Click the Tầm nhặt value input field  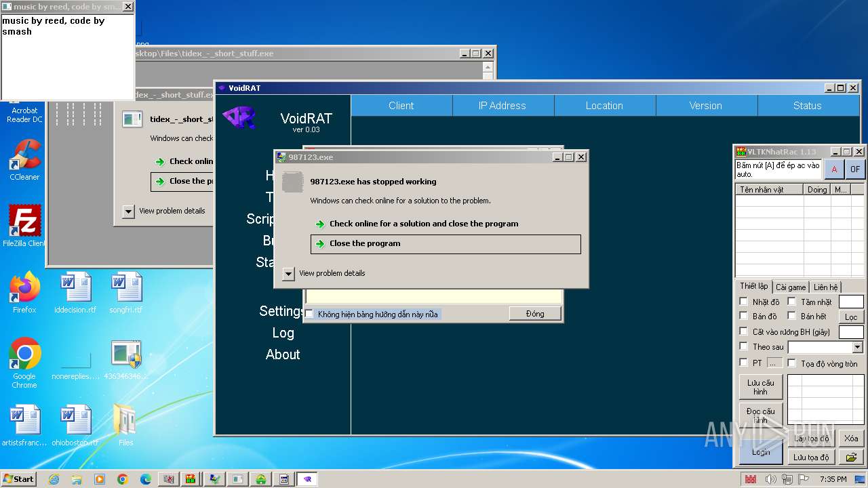pos(851,302)
